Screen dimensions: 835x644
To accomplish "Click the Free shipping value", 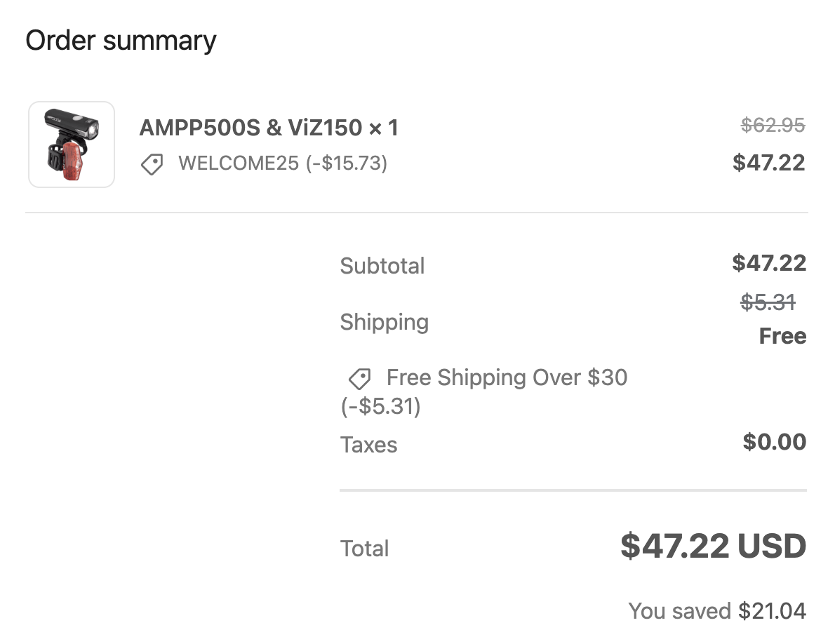I will [783, 336].
